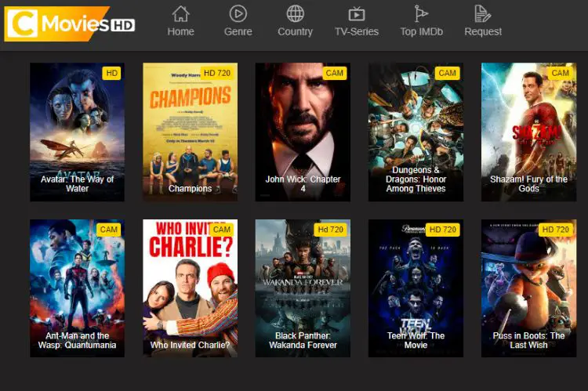Click Ant-Man and the Wasp: Quantumania title
This screenshot has height=391, width=588.
[78, 340]
